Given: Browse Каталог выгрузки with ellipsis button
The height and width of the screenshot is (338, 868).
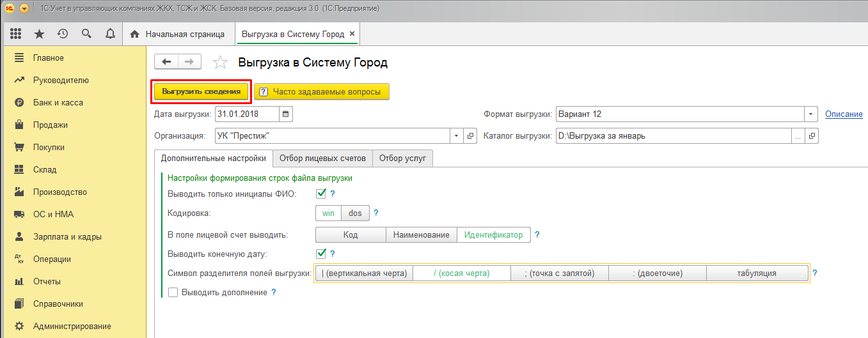Looking at the screenshot, I should pos(798,136).
